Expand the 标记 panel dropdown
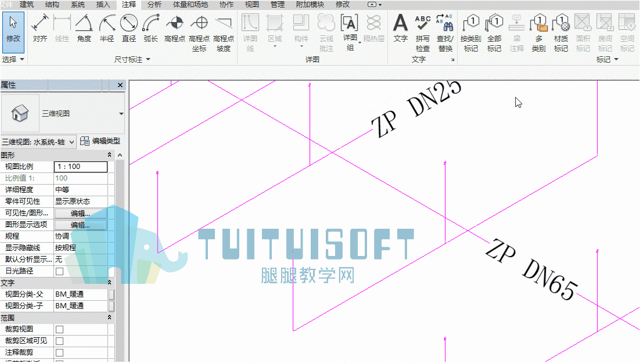The width and height of the screenshot is (640, 364). point(616,60)
